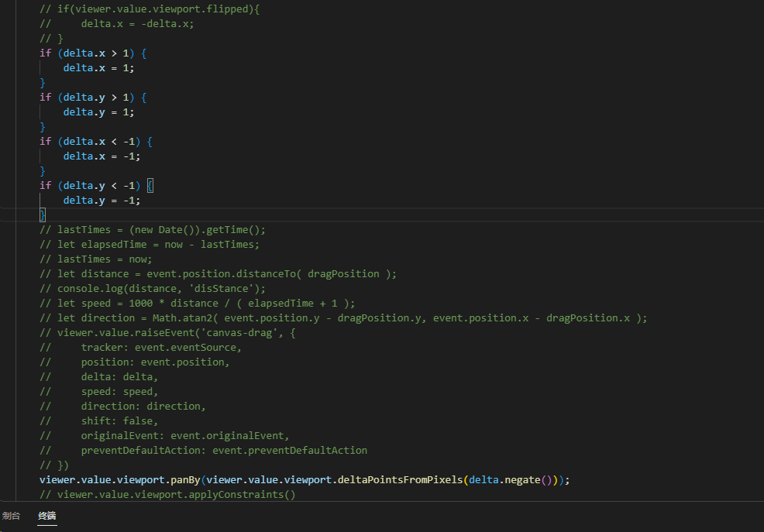This screenshot has height=532, width=764.
Task: Click the viewer.value.viewport token
Action: [x=101, y=479]
